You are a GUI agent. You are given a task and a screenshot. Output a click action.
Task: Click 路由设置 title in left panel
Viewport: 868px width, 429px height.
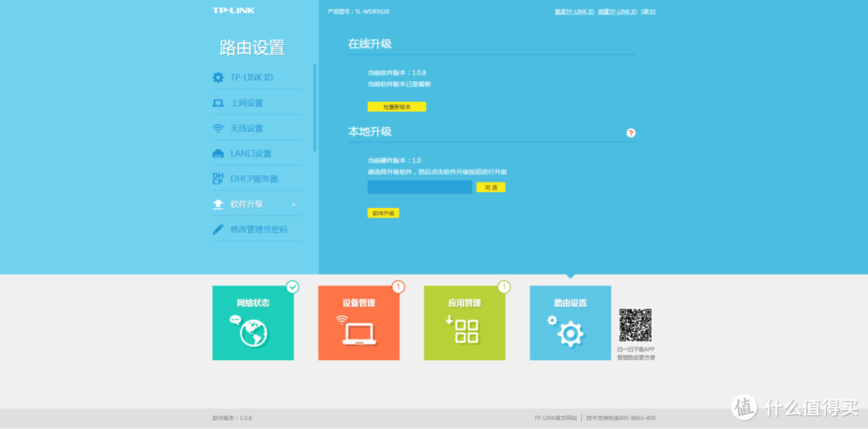[x=252, y=47]
